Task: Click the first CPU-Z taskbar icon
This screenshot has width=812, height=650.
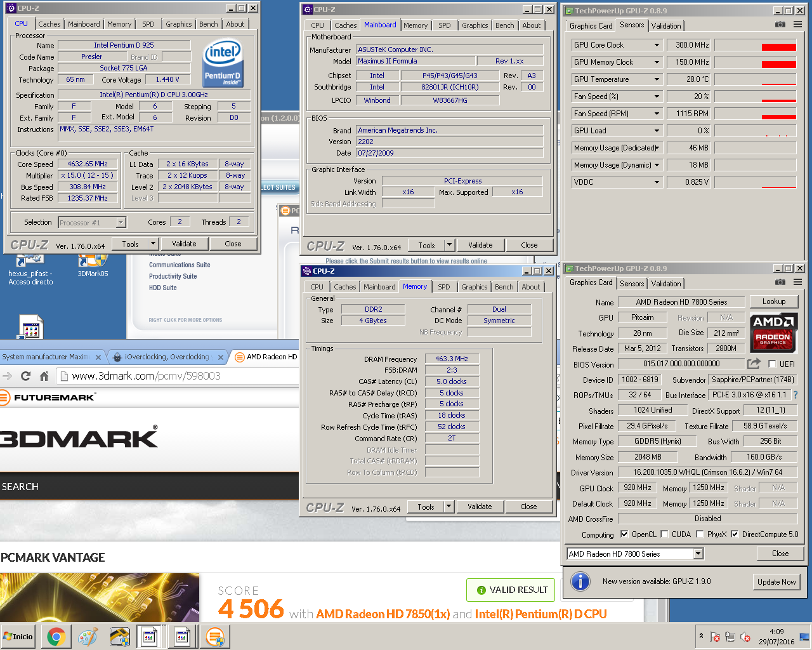Action: coord(150,637)
